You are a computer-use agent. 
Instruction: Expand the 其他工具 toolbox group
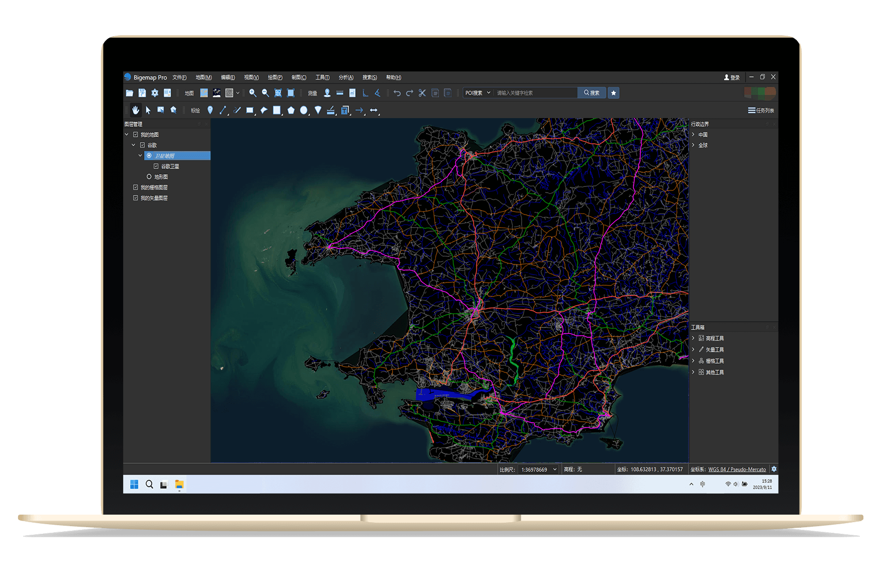click(694, 372)
